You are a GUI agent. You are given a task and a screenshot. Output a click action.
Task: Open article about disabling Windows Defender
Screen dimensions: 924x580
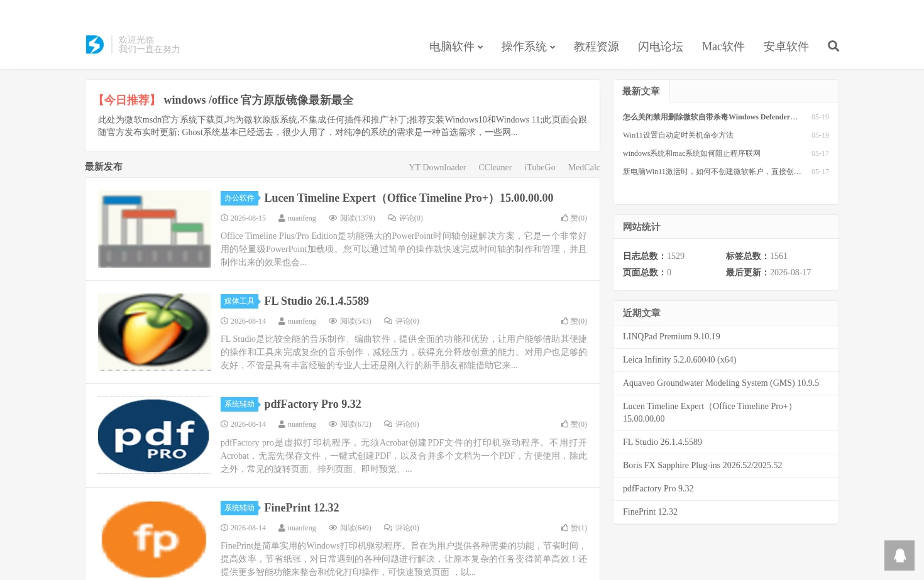click(710, 117)
